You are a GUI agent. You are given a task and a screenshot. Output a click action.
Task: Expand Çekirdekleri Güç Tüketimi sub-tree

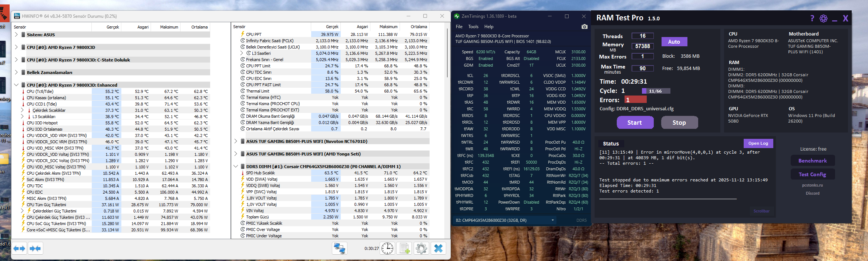tap(23, 211)
